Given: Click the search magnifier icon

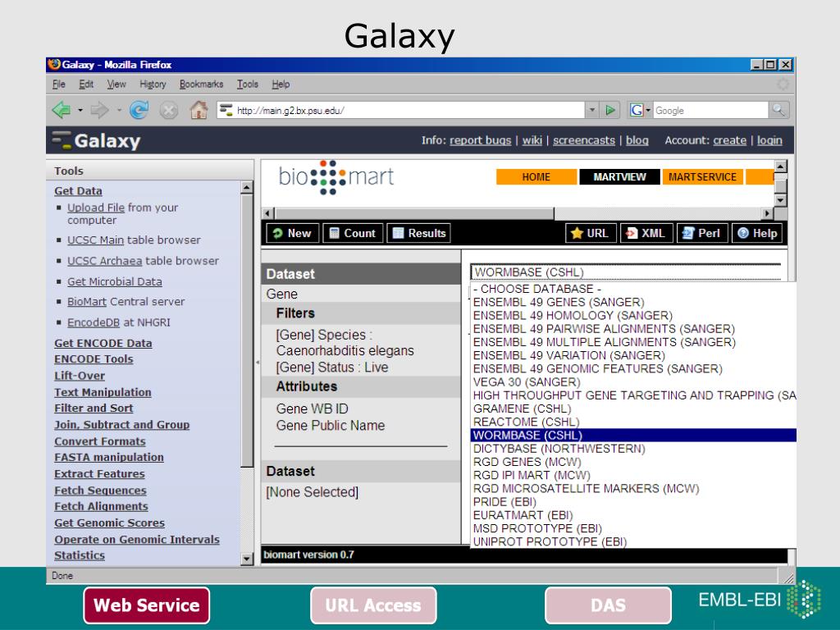Looking at the screenshot, I should tap(778, 111).
